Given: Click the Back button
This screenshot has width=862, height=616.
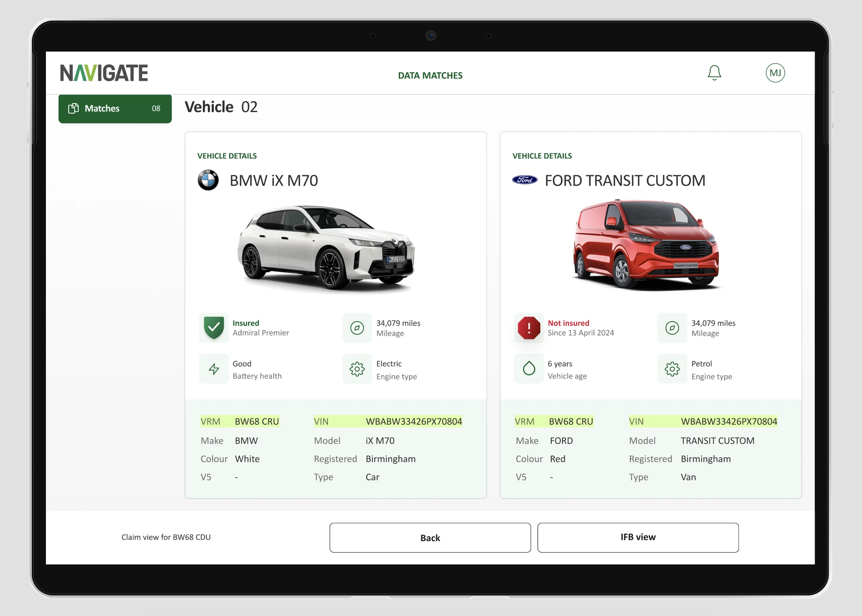Looking at the screenshot, I should tap(430, 538).
